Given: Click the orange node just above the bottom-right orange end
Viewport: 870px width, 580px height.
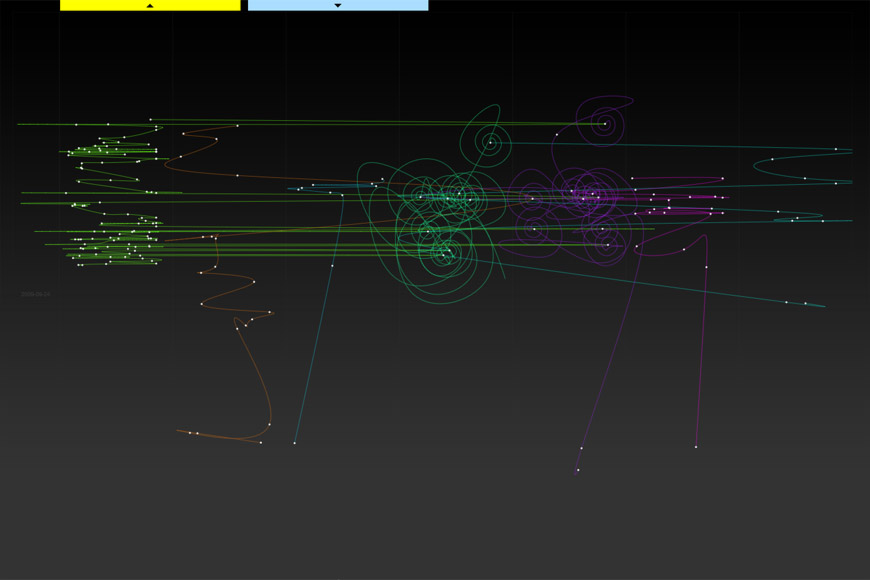Looking at the screenshot, I should click(269, 425).
